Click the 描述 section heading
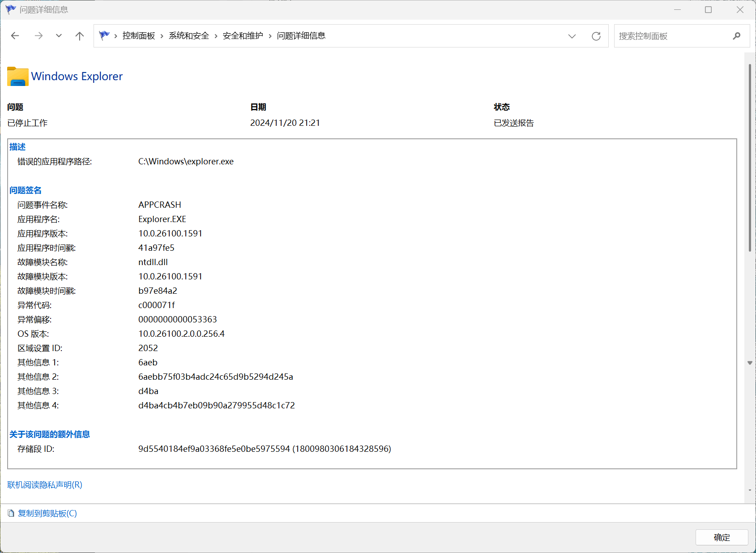The width and height of the screenshot is (756, 553). pyautogui.click(x=17, y=147)
